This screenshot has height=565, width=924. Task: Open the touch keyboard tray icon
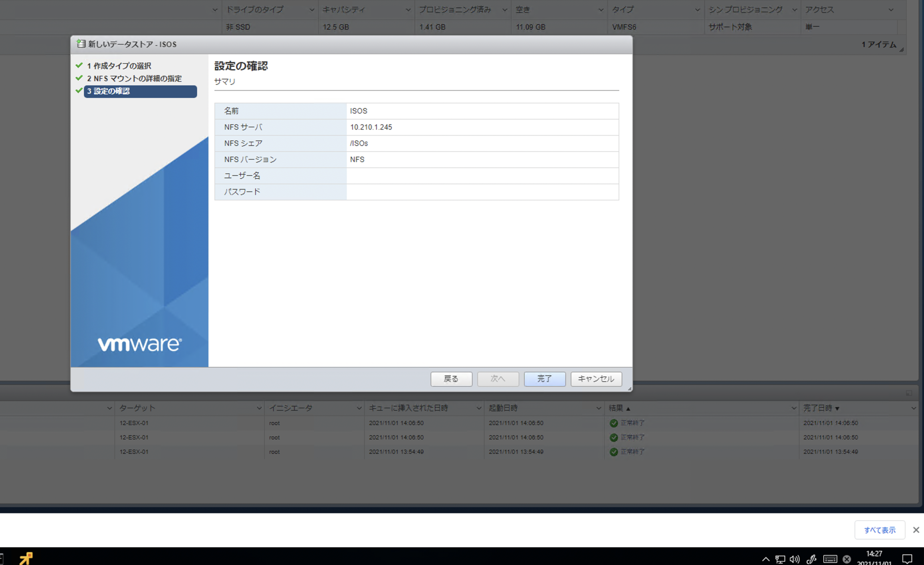[x=830, y=559]
